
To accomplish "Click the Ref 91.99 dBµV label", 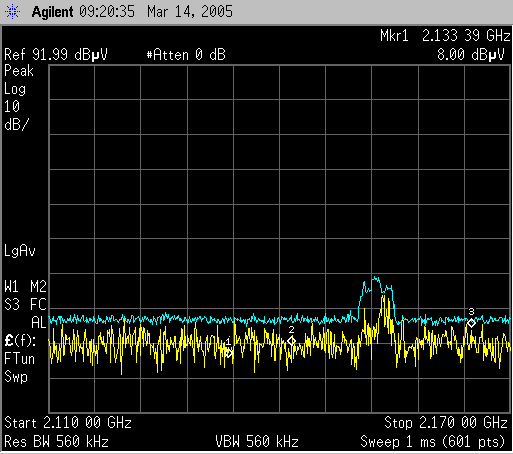I will 56,54.
